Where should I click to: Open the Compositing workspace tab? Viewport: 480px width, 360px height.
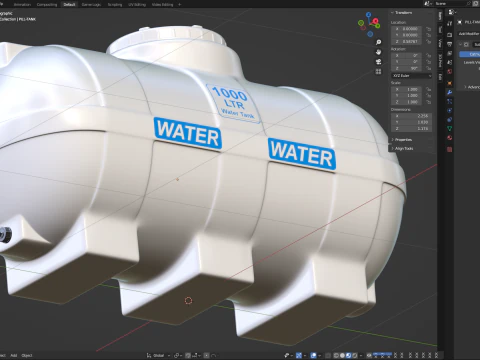pyautogui.click(x=47, y=5)
